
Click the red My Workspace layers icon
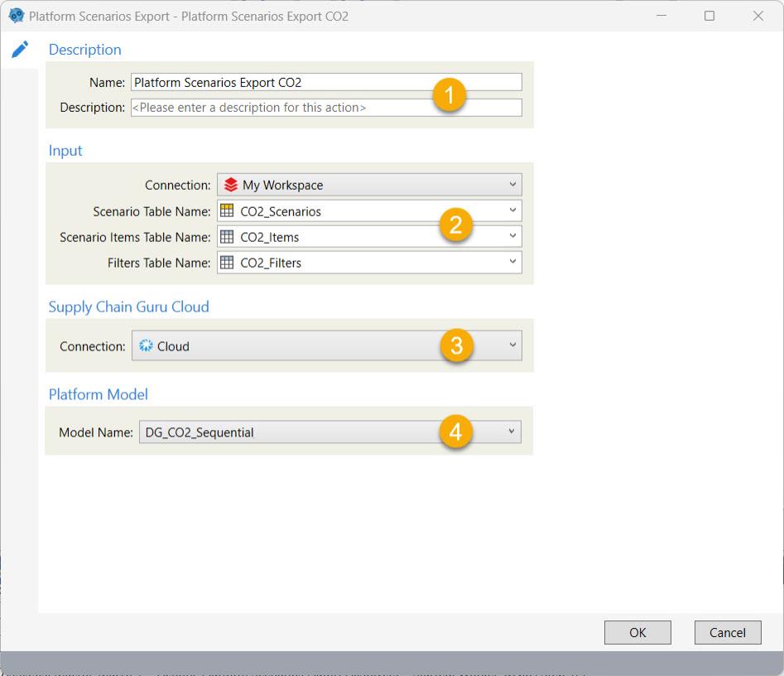click(x=231, y=185)
